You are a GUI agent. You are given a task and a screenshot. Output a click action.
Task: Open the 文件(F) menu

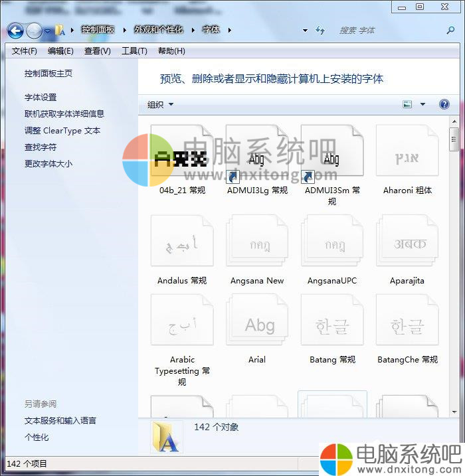[25, 51]
